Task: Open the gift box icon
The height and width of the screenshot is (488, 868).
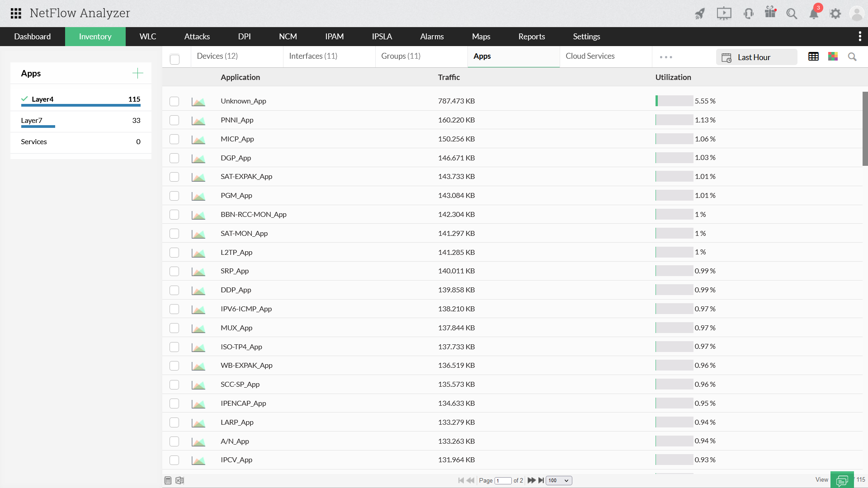Action: (770, 13)
